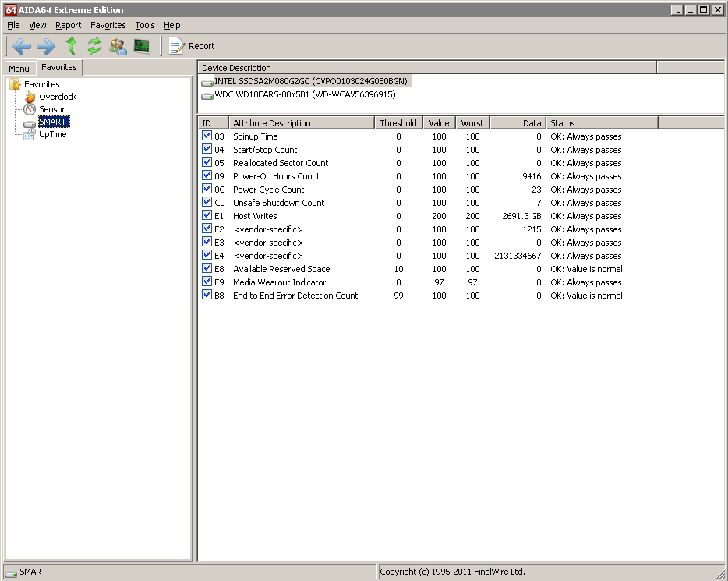
Task: Click the SMART drive icon in tree
Action: coord(30,123)
